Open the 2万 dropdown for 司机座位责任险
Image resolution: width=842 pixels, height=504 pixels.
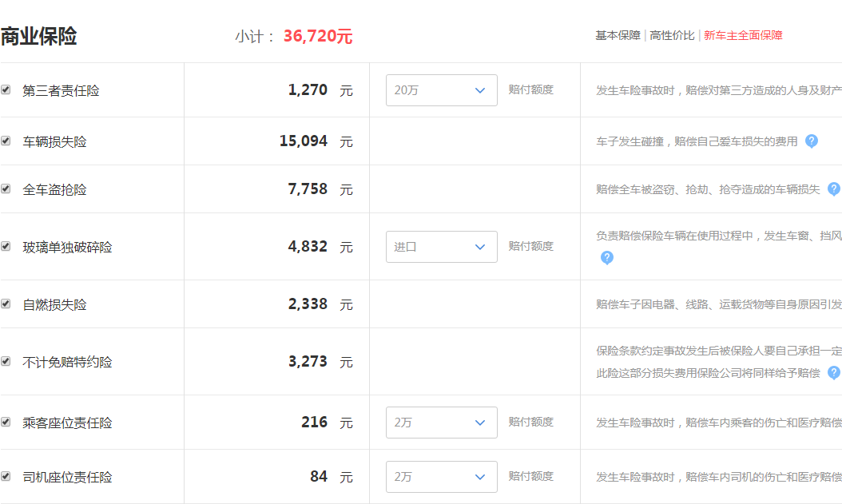pyautogui.click(x=442, y=477)
